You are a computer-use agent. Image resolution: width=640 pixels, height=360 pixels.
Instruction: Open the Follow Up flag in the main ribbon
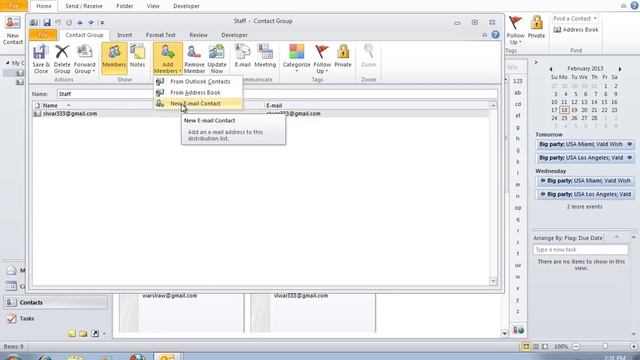pyautogui.click(x=516, y=31)
